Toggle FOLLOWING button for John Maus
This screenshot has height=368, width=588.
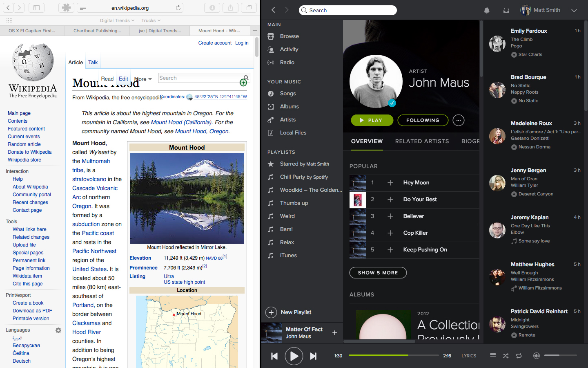coord(423,120)
